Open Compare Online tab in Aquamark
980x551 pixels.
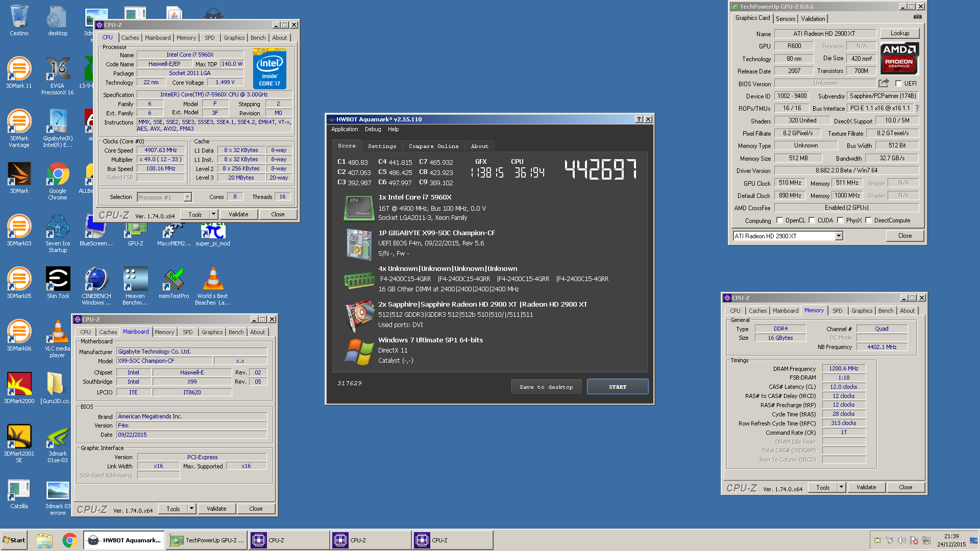click(x=433, y=146)
